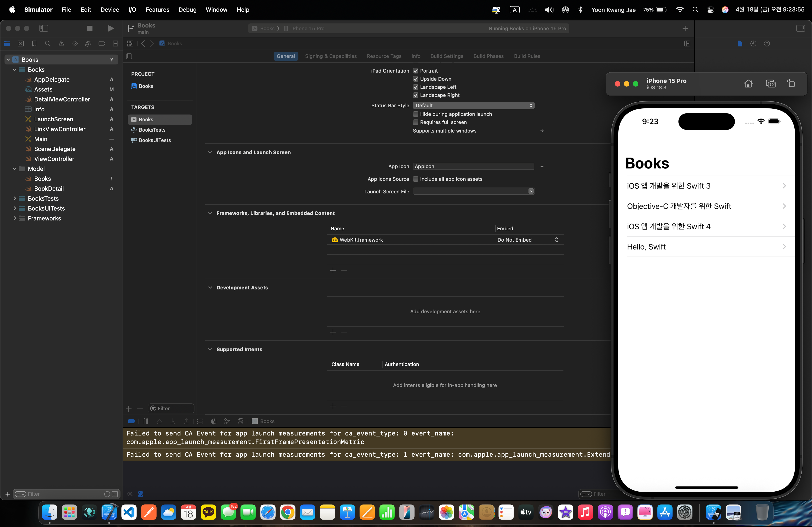Click the Step Out debug icon
The image size is (812, 527).
[186, 421]
